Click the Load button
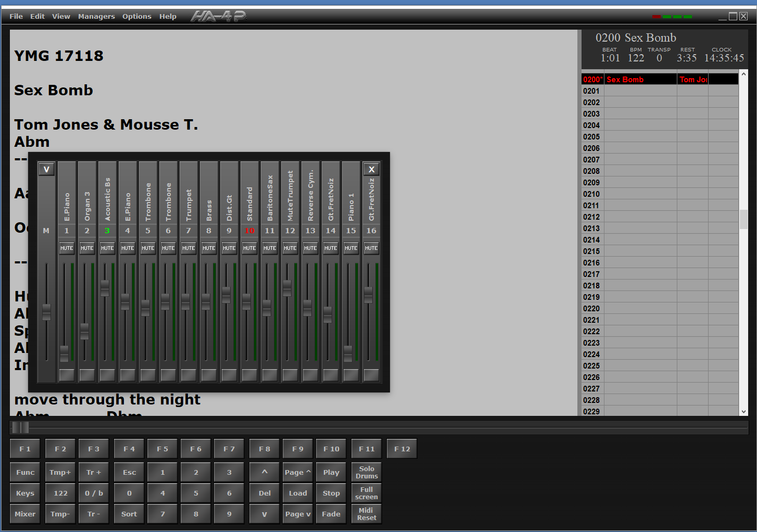757x532 pixels. tap(298, 493)
